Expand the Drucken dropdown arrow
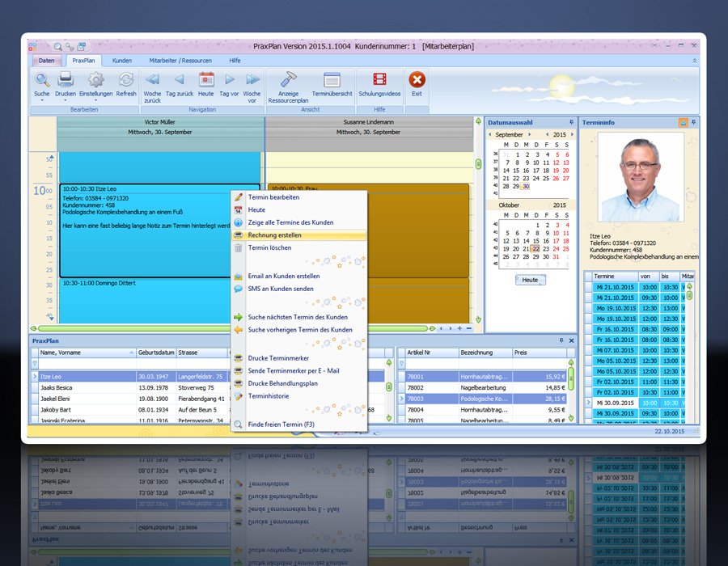The height and width of the screenshot is (566, 728). [x=66, y=101]
